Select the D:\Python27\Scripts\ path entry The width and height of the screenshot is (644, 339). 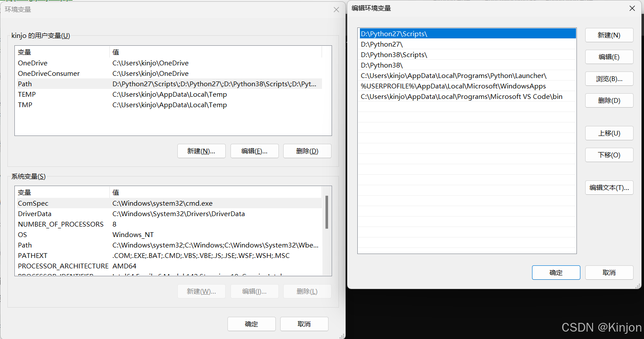tap(467, 34)
